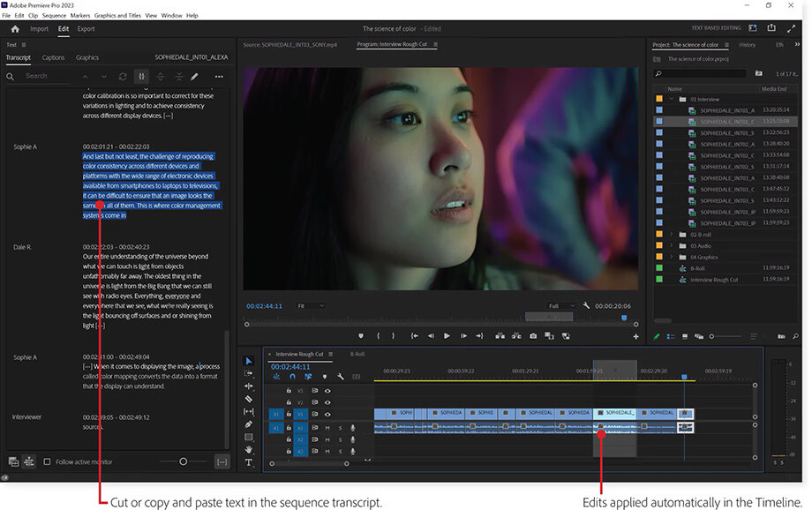Select the Track Select Forward tool
This screenshot has width=812, height=510.
click(249, 373)
